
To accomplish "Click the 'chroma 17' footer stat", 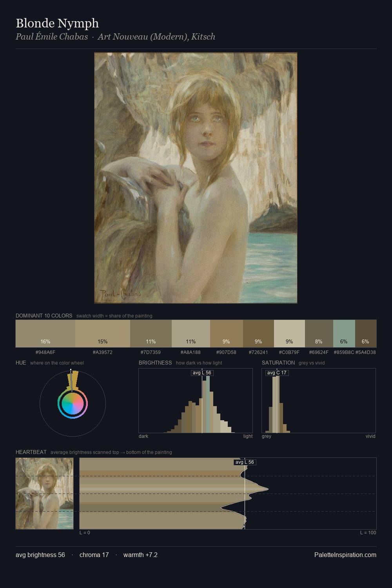I will point(94,555).
